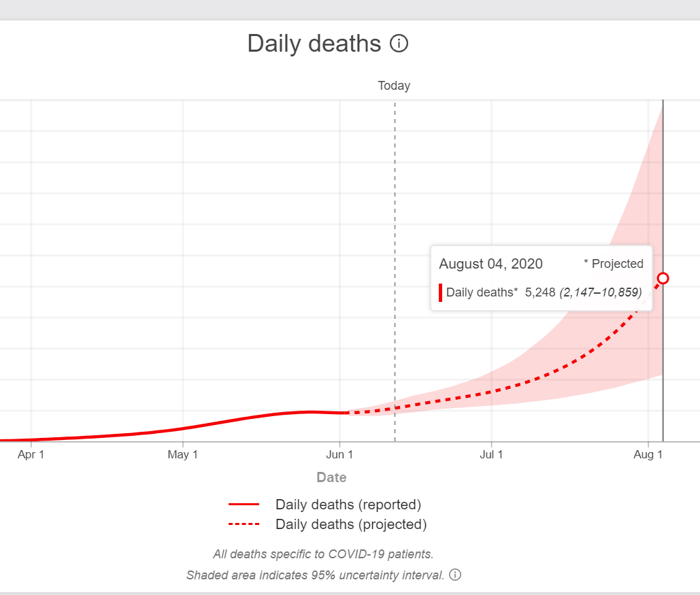Click the (2,147–10,859) range in tooltip
Viewport: 700px width, 595px height.
(x=601, y=292)
